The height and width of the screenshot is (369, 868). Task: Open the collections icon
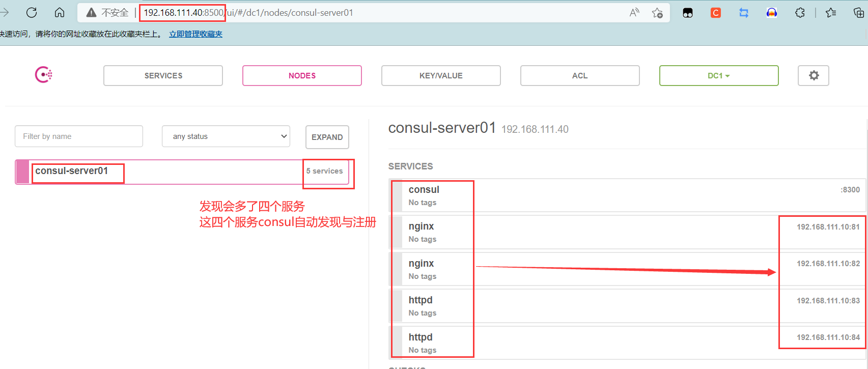(858, 13)
